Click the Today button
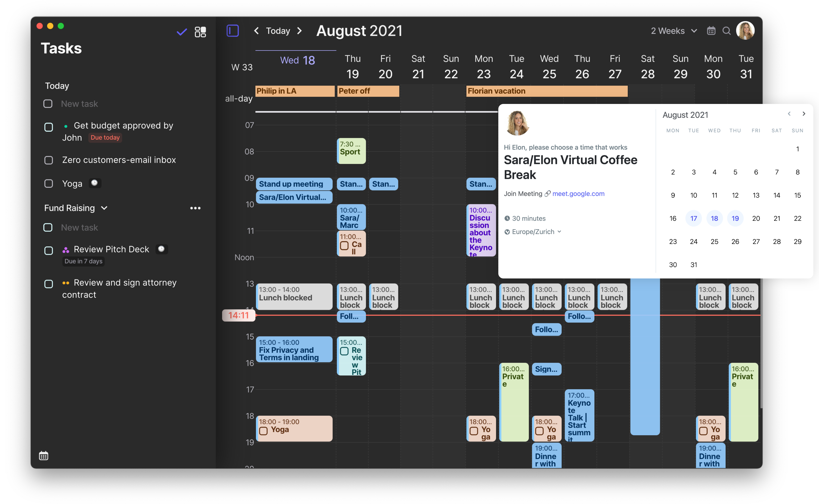This screenshot has width=819, height=504. [278, 31]
